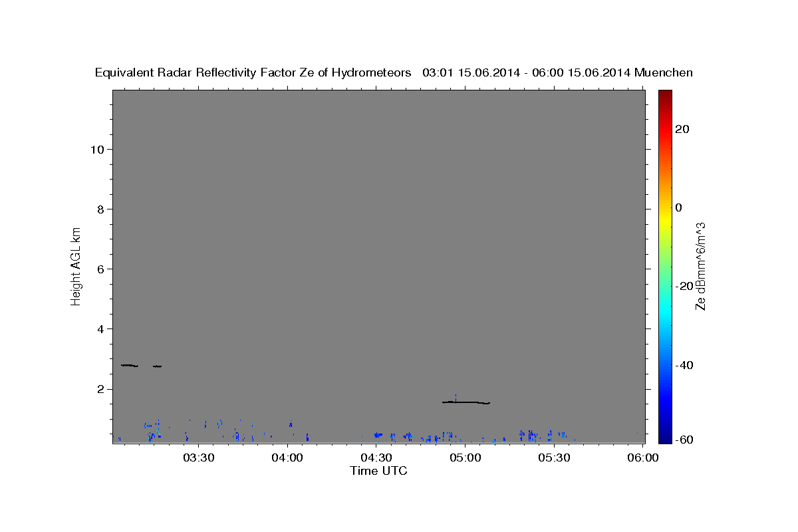Click the 04:00 time tick label
Screen dimensions: 798x532
(x=287, y=458)
